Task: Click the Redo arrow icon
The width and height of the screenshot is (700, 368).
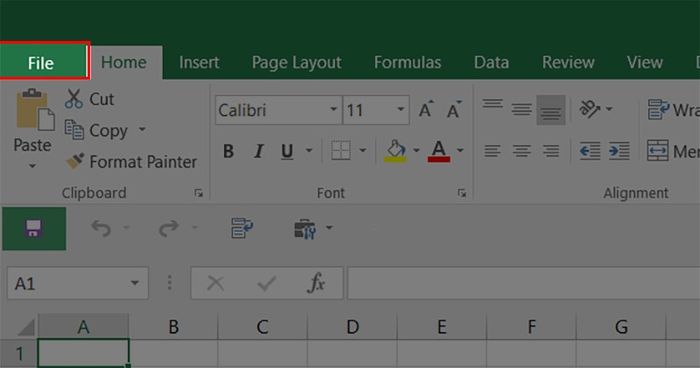Action: (169, 228)
